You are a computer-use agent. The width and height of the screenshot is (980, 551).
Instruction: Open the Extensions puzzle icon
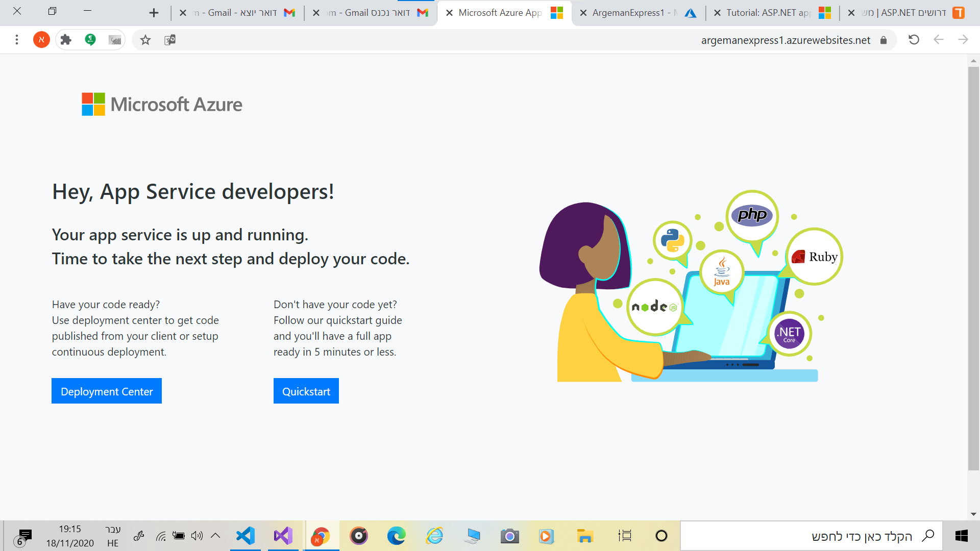coord(66,40)
